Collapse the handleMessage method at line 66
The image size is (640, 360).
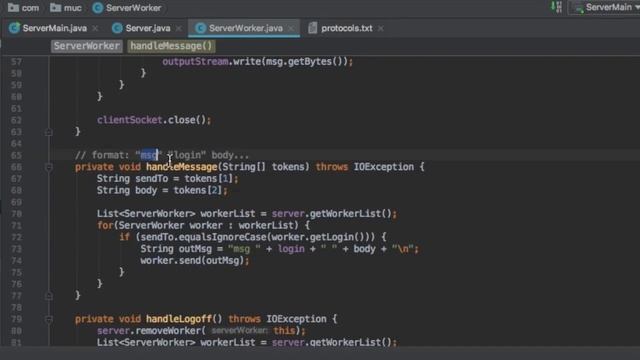pyautogui.click(x=49, y=167)
